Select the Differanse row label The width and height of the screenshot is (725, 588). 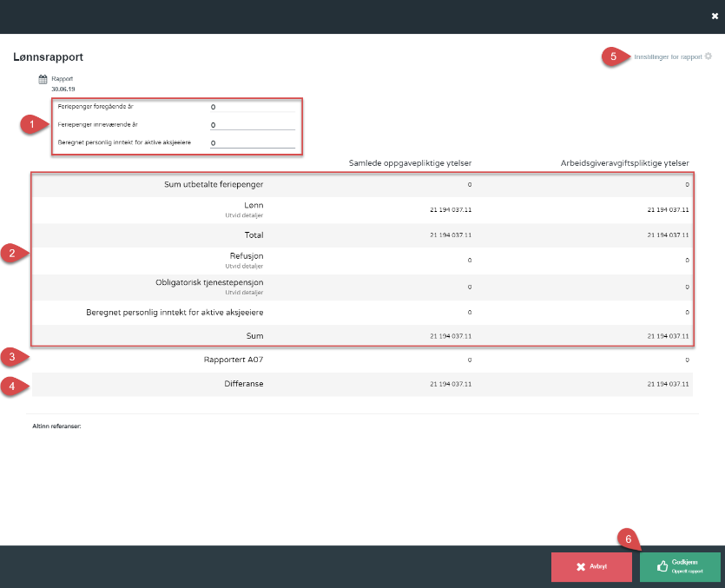tap(244, 385)
